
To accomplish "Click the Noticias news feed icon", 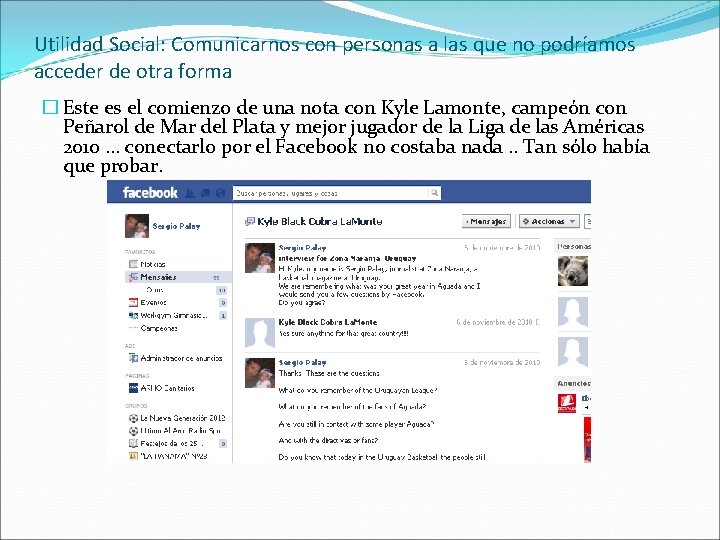I will pos(133,264).
